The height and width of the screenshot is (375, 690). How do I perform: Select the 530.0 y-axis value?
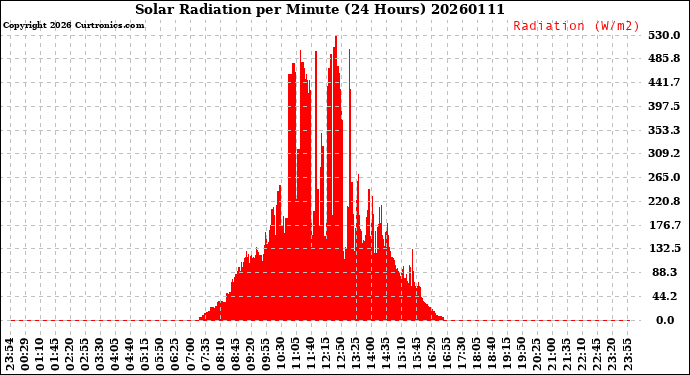click(664, 35)
